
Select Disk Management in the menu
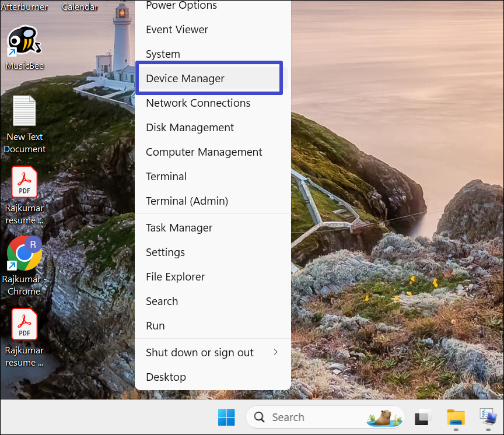click(190, 128)
